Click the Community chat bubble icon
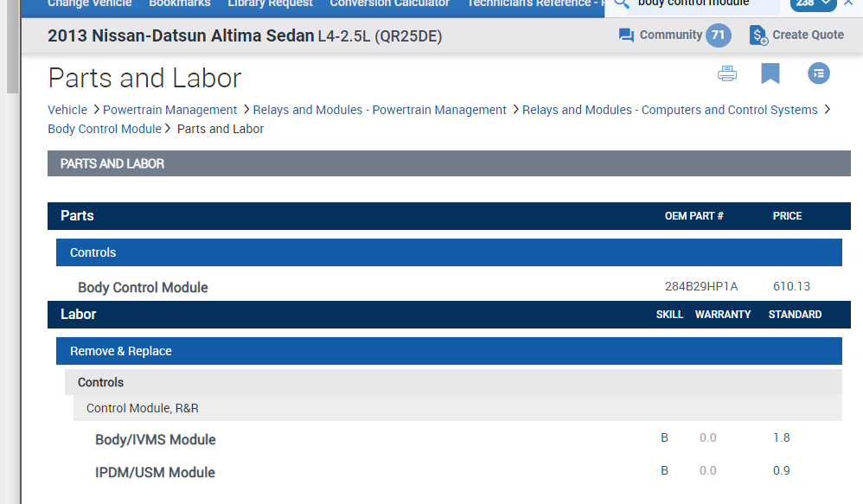This screenshot has width=863, height=504. tap(626, 35)
